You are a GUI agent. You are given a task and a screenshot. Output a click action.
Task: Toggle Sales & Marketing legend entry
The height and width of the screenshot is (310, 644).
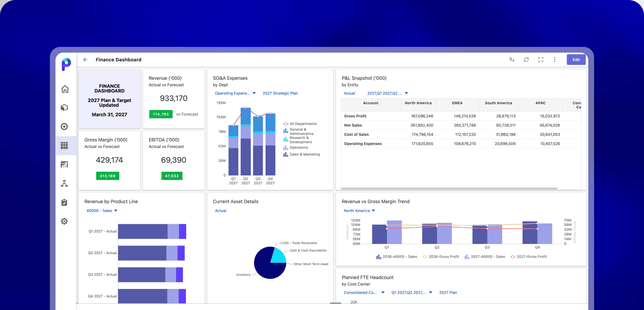pos(302,154)
